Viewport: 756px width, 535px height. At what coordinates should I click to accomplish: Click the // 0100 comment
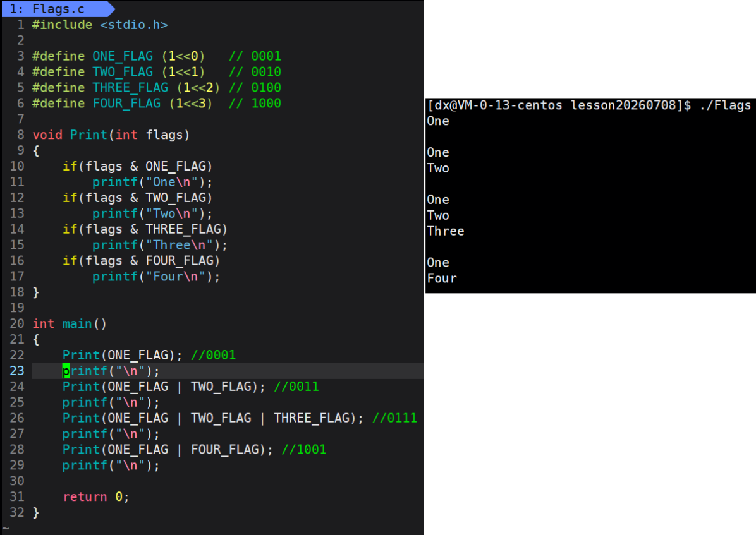click(x=255, y=88)
